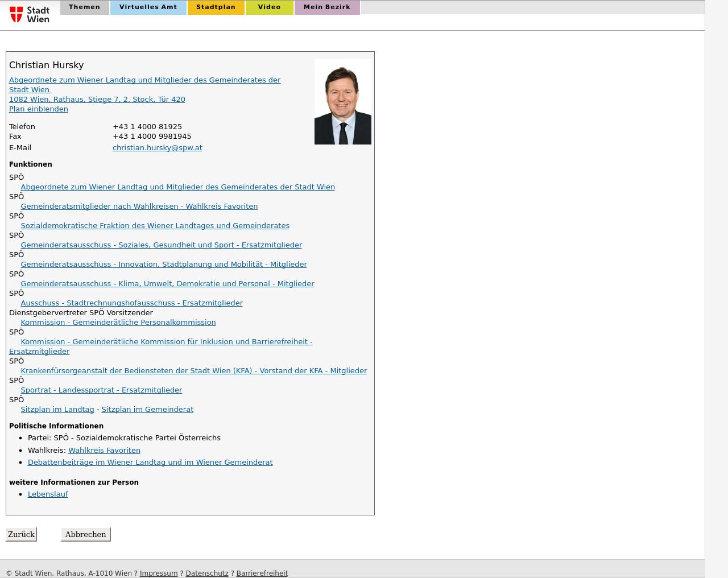Click the Politische Informationen heading
Screen dimensions: 728x578
56,426
